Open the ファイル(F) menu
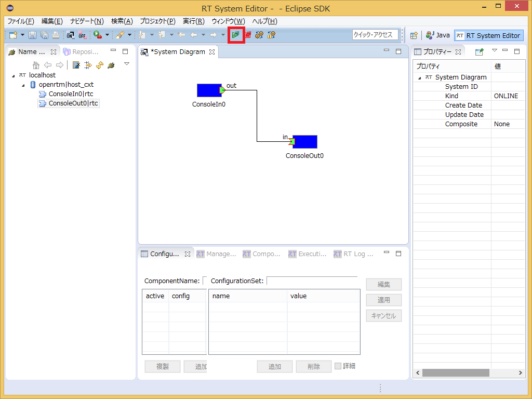The width and height of the screenshot is (532, 399). [x=21, y=21]
